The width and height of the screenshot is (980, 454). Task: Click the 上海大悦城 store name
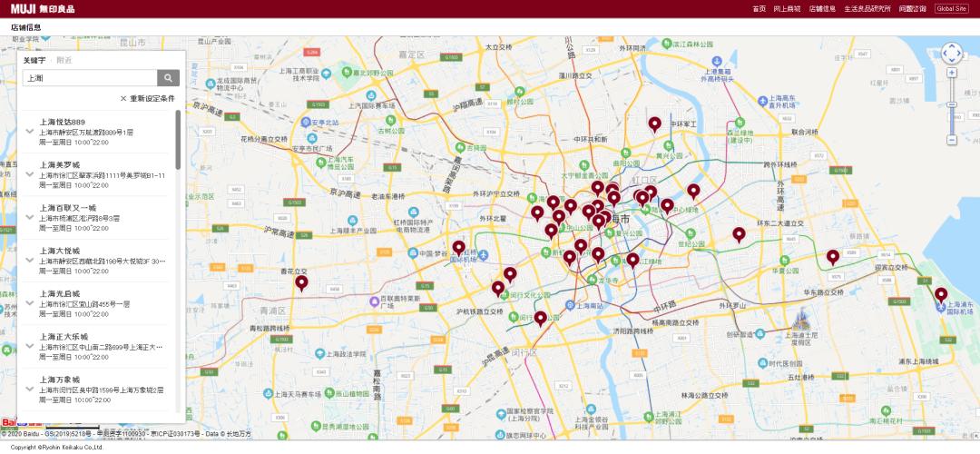60,250
